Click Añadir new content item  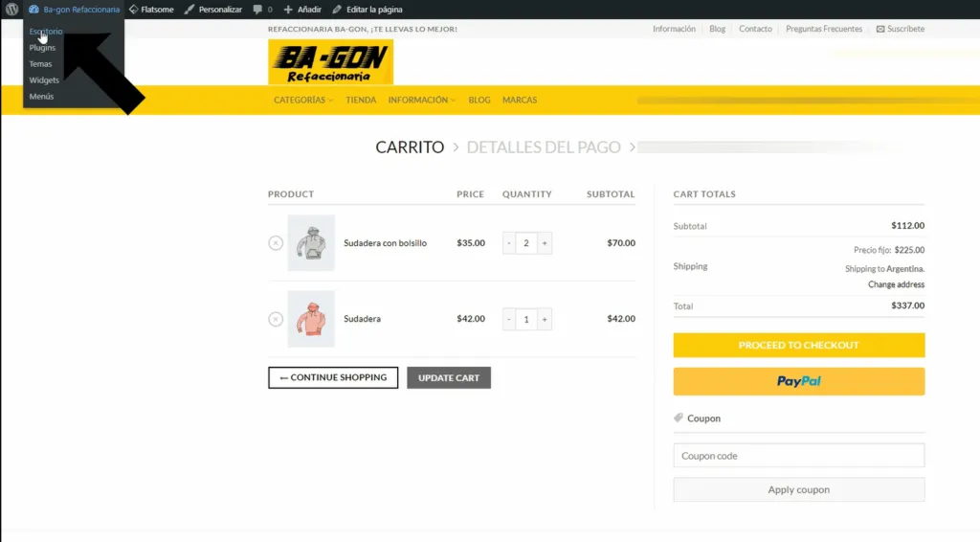click(x=302, y=10)
